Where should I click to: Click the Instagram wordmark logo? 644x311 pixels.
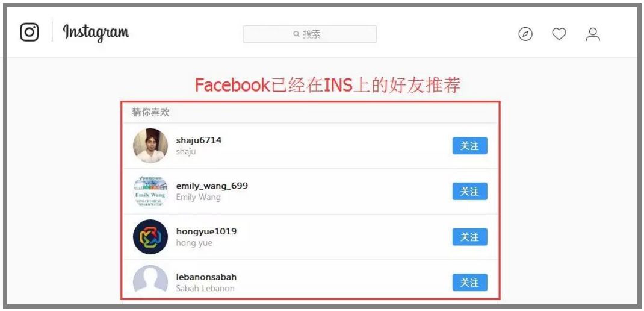pos(96,33)
